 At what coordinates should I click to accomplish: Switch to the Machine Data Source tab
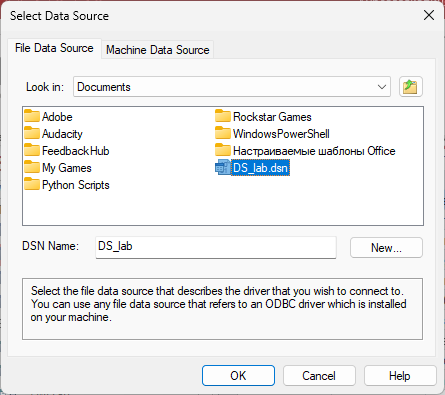[x=158, y=50]
